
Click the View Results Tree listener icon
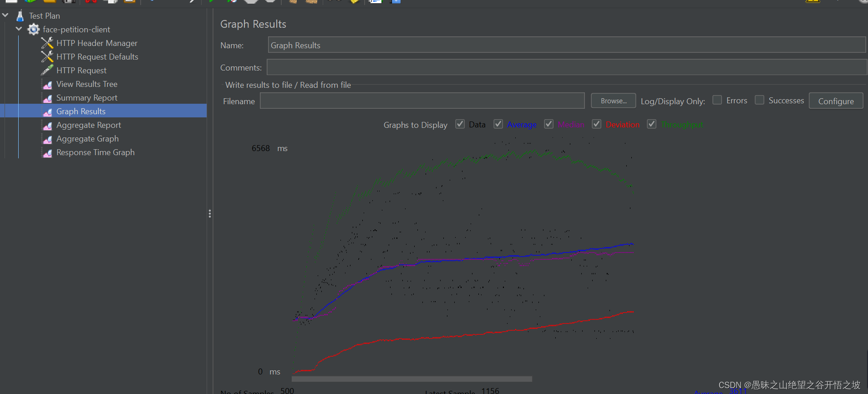47,85
